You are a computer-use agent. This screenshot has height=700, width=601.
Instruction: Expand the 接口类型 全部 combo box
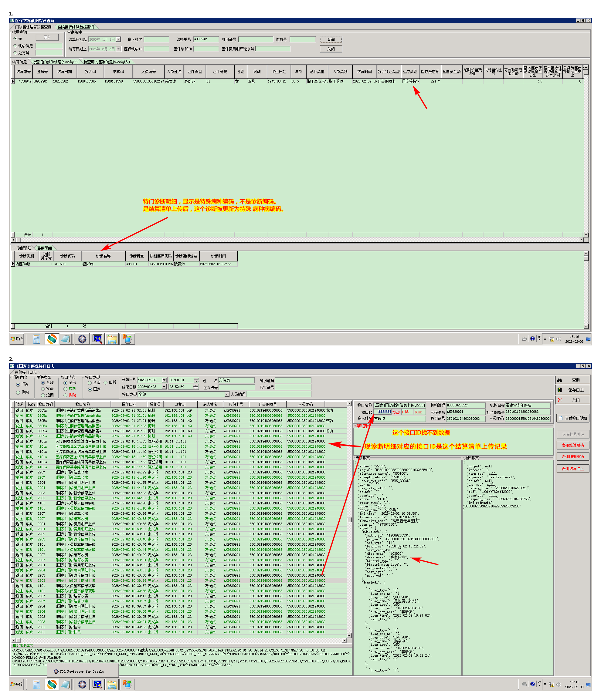pyautogui.click(x=227, y=394)
